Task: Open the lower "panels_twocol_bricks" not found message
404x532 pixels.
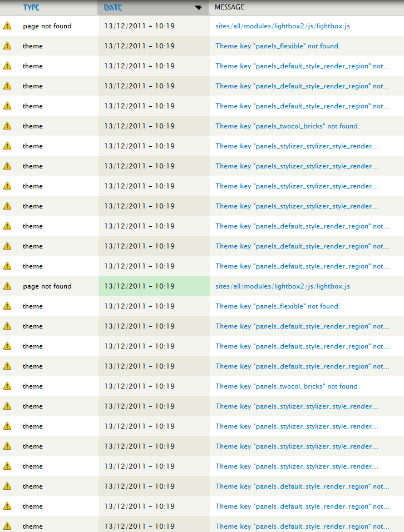Action: [288, 386]
